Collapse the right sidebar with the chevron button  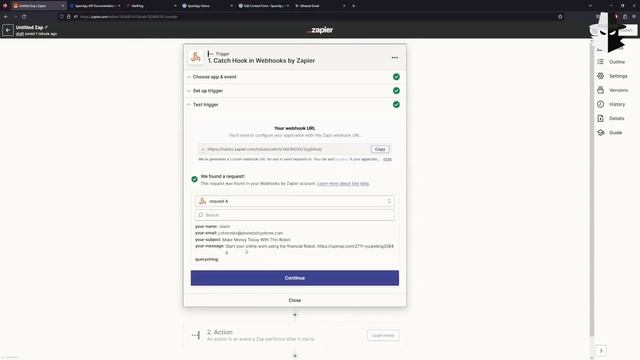(601, 351)
